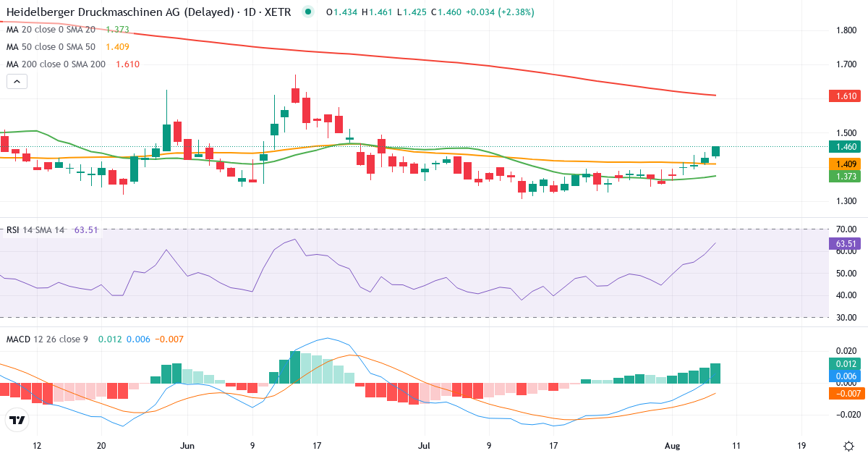Image resolution: width=868 pixels, height=456 pixels.
Task: Click the 1.373 green price label
Action: click(846, 177)
